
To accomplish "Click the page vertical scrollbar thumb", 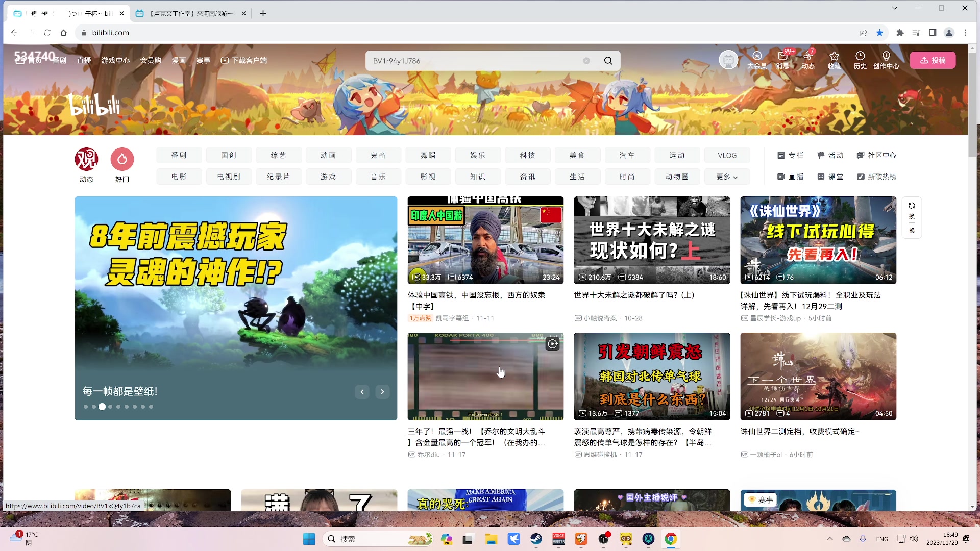I will [972, 105].
